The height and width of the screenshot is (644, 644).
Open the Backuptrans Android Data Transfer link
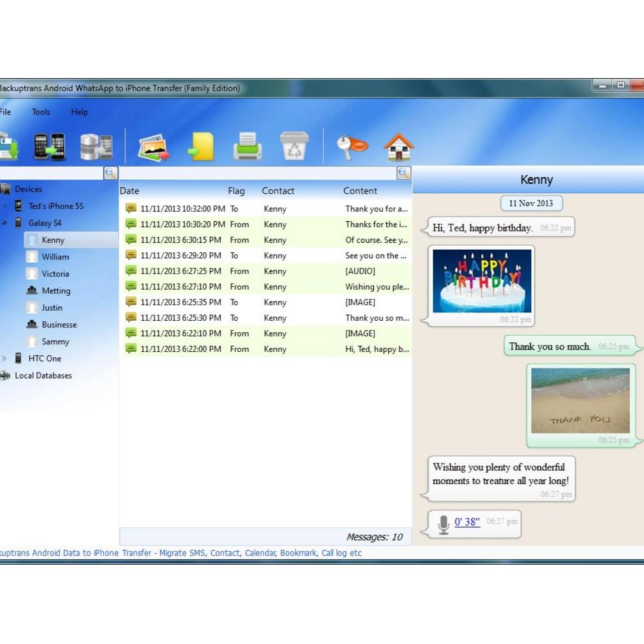point(181,553)
